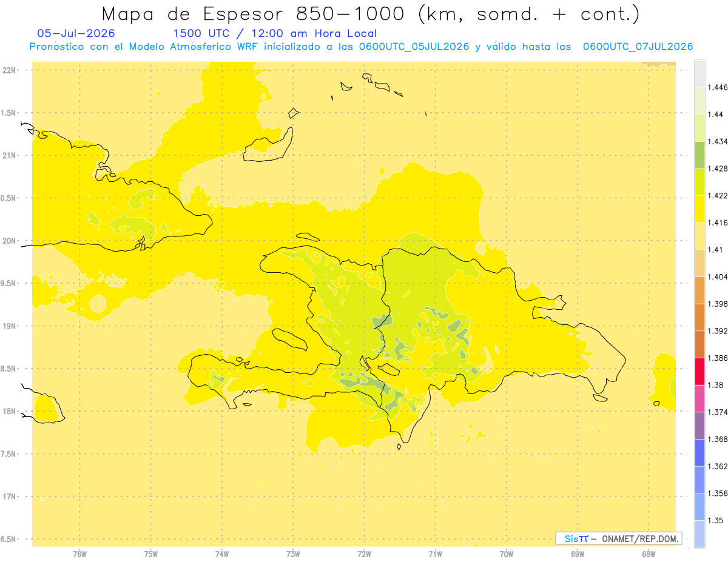
Task: Click the valid-until time '0600UTC_07JUL2026'
Action: [638, 47]
